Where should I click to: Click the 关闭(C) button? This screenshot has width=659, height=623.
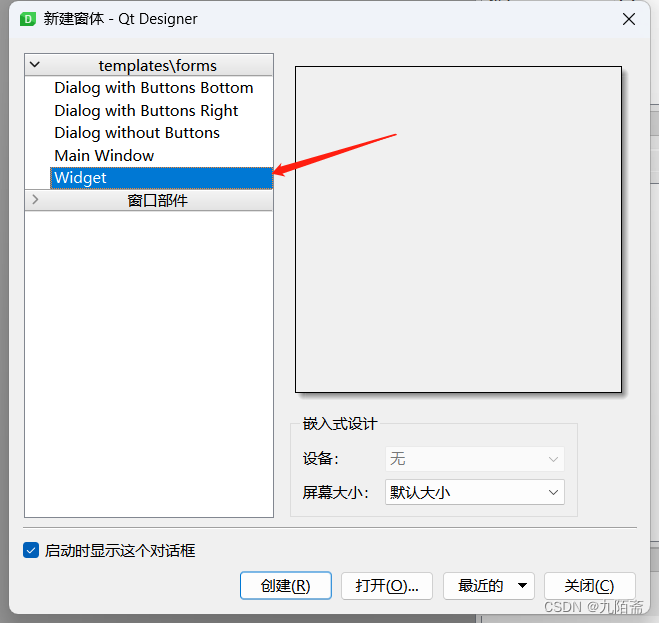point(590,586)
